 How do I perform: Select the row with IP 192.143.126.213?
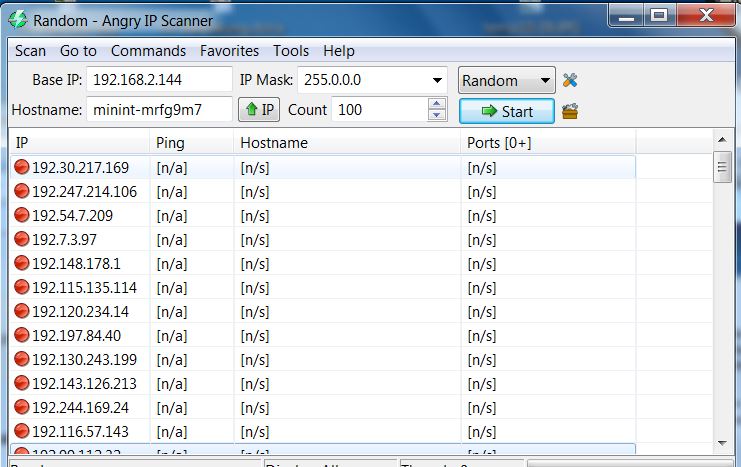tap(323, 383)
